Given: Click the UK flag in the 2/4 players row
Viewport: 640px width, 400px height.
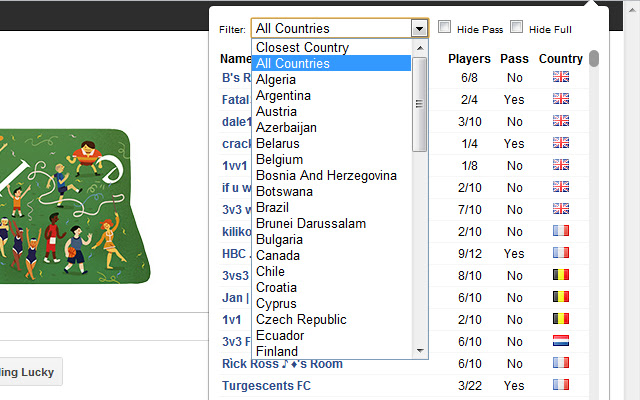Looking at the screenshot, I should [561, 99].
